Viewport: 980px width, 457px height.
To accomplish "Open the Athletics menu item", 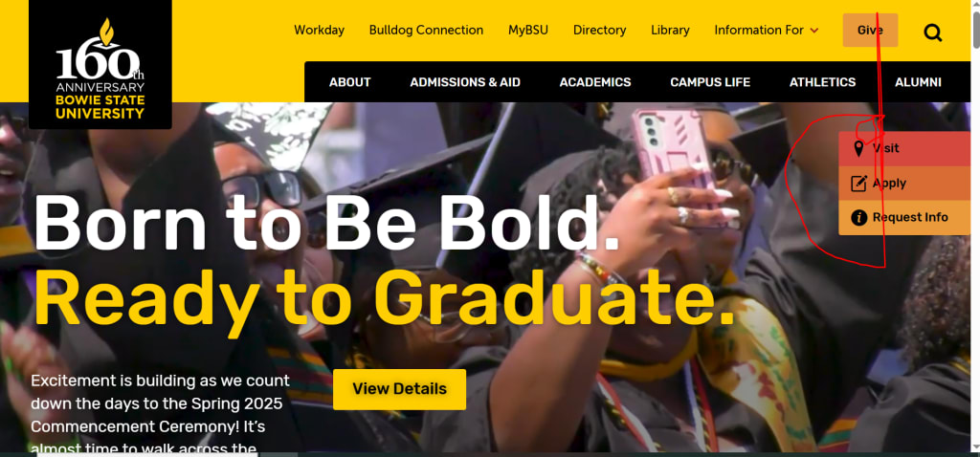I will coord(822,82).
